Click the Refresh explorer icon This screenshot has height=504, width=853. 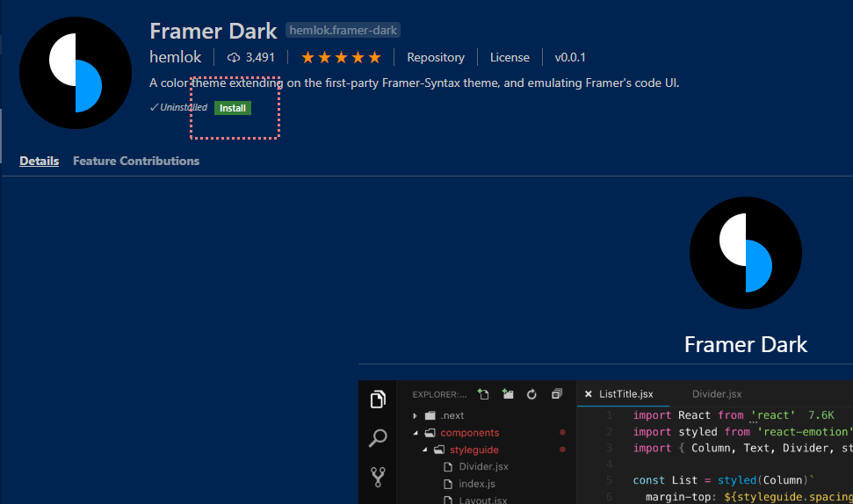[531, 394]
